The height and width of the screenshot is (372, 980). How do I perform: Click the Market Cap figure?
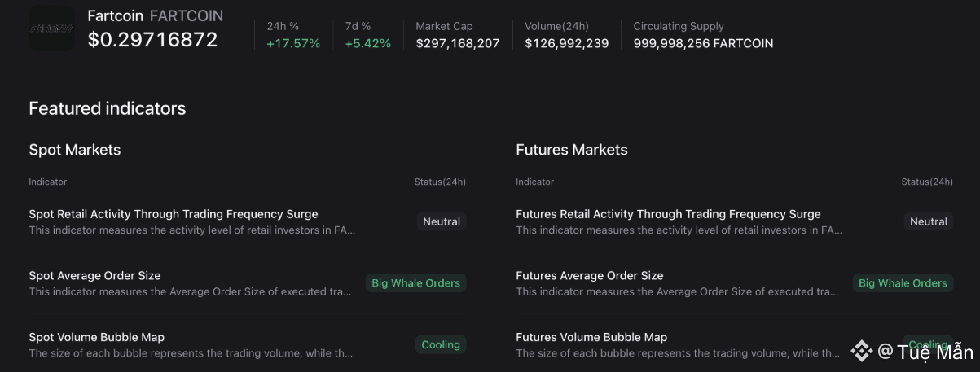coord(457,43)
